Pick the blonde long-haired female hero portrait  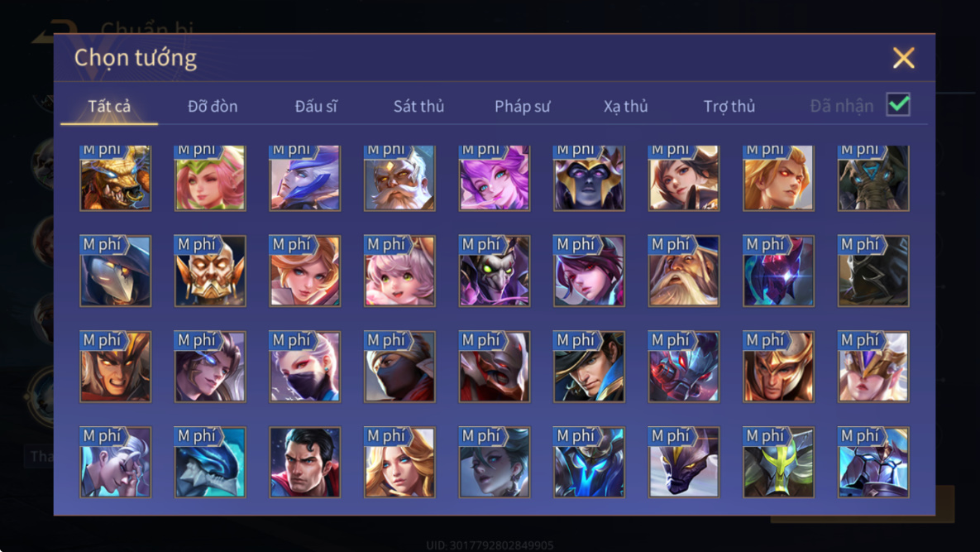[x=399, y=463]
